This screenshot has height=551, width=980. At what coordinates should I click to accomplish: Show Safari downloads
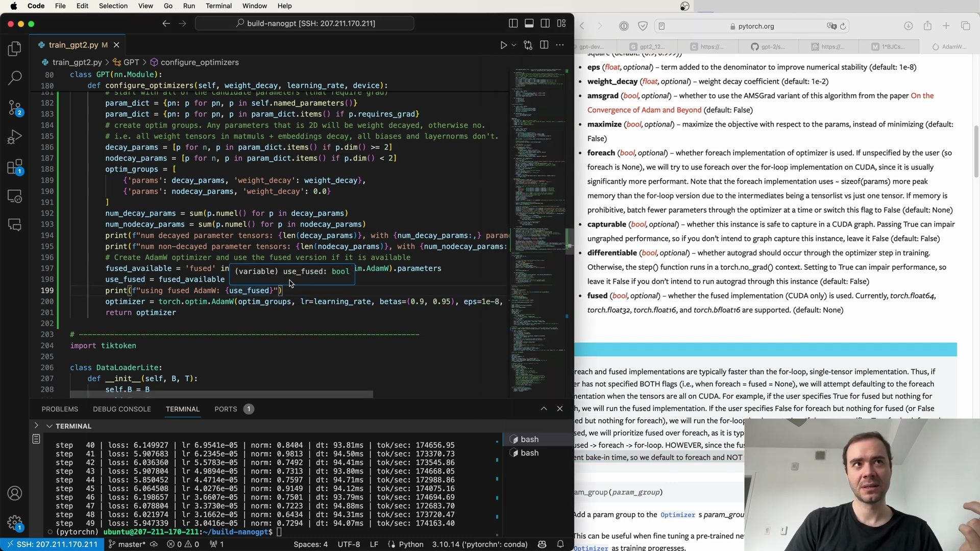(x=908, y=26)
